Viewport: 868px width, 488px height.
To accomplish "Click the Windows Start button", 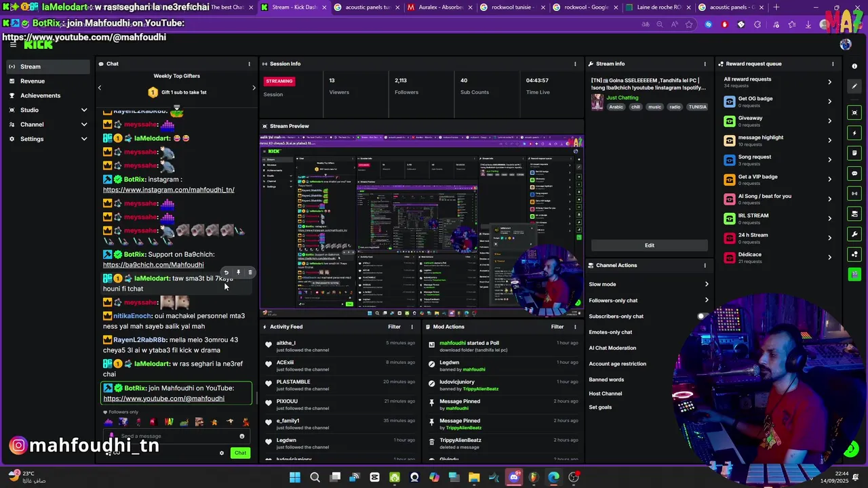I will pyautogui.click(x=295, y=477).
